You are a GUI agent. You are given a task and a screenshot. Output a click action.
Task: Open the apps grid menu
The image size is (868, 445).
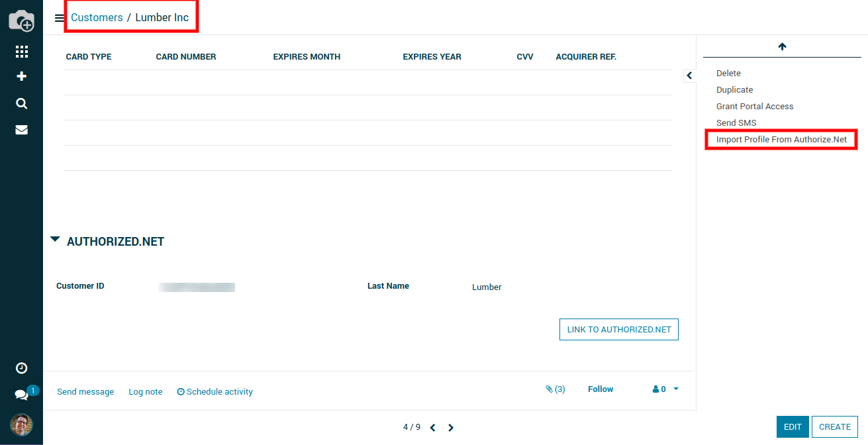pyautogui.click(x=21, y=52)
